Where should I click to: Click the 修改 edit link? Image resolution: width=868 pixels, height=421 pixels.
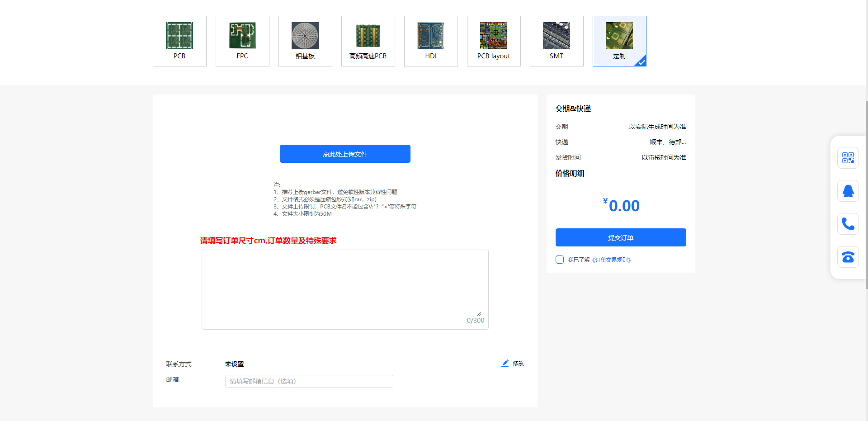(518, 363)
